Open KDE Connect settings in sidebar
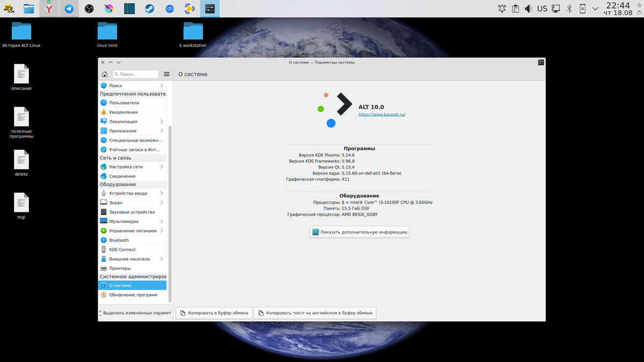Image resolution: width=644 pixels, height=362 pixels. (132, 249)
